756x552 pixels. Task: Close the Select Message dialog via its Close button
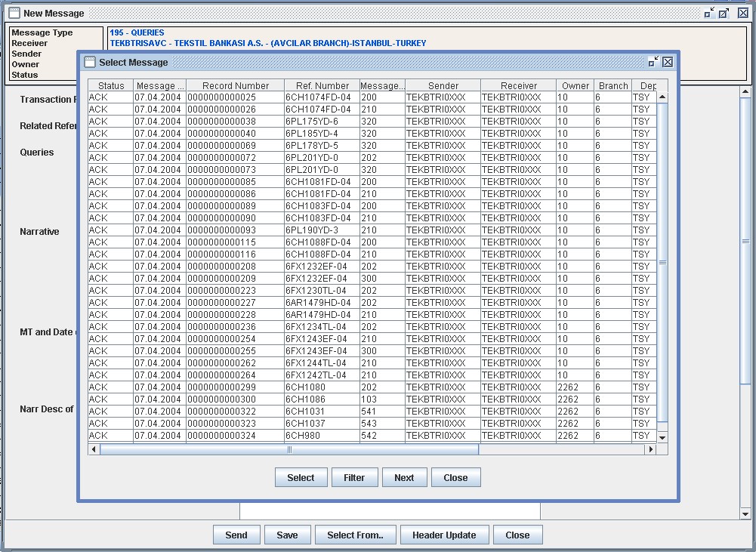click(x=455, y=477)
